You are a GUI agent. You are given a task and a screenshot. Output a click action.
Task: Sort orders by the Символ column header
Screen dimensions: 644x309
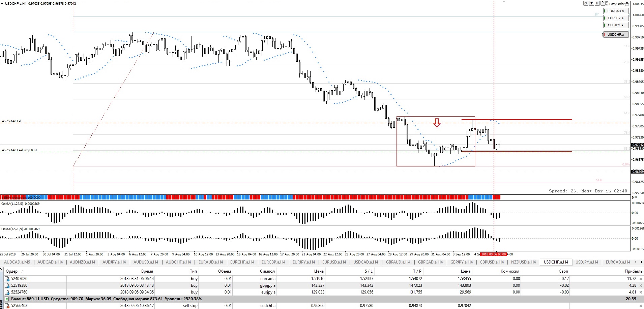pyautogui.click(x=255, y=271)
